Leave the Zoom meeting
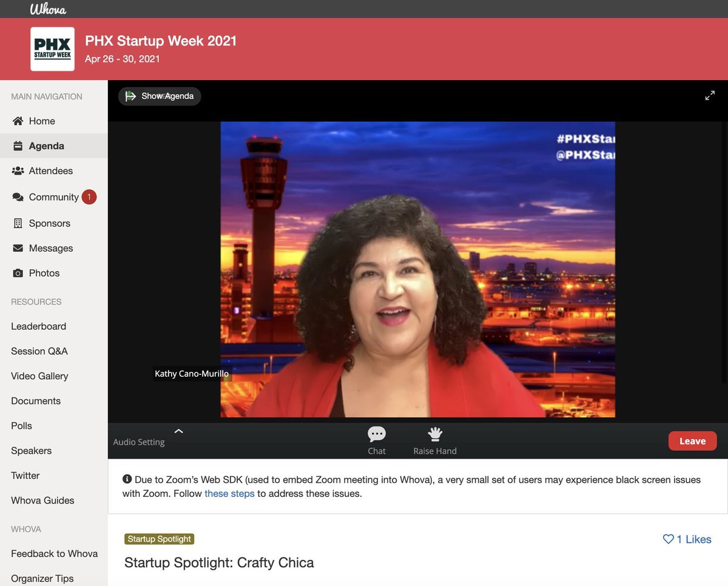Image resolution: width=728 pixels, height=586 pixels. pos(692,441)
